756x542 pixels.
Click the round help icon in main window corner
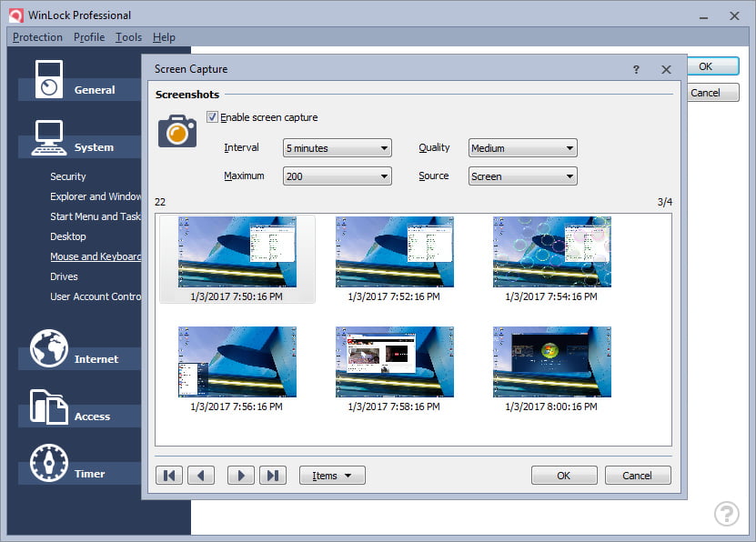727,514
